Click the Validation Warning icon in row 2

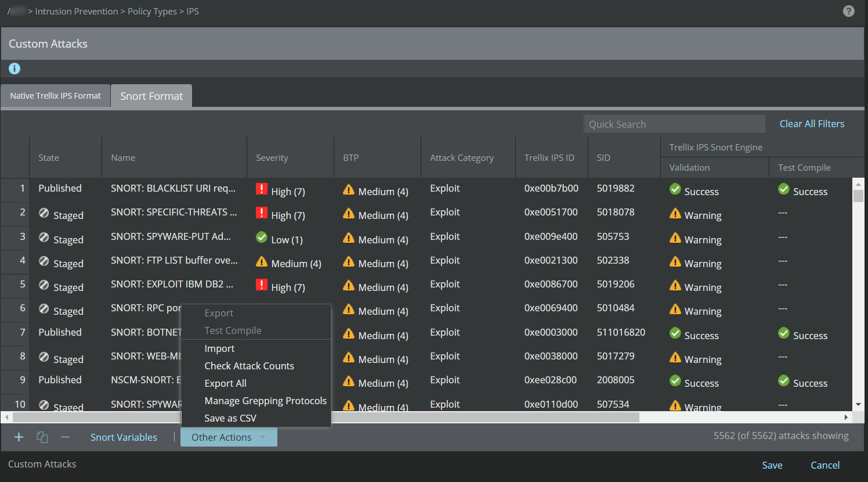[x=675, y=213]
